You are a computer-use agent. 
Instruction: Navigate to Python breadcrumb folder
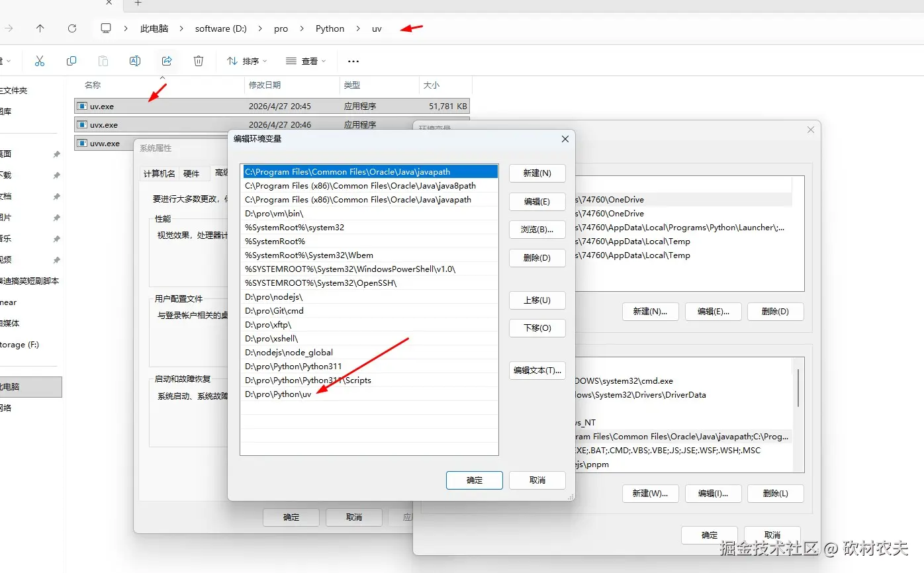[330, 28]
